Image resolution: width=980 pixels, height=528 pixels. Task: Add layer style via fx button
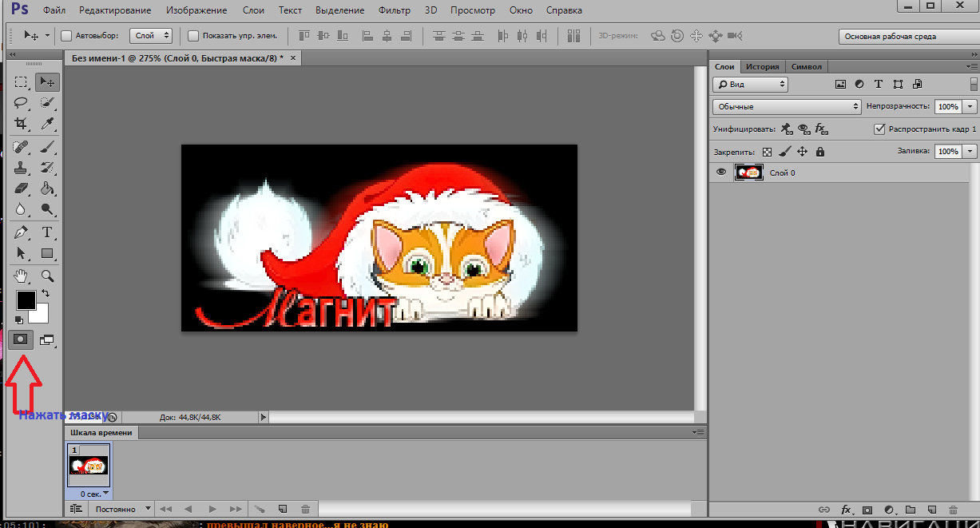click(846, 510)
